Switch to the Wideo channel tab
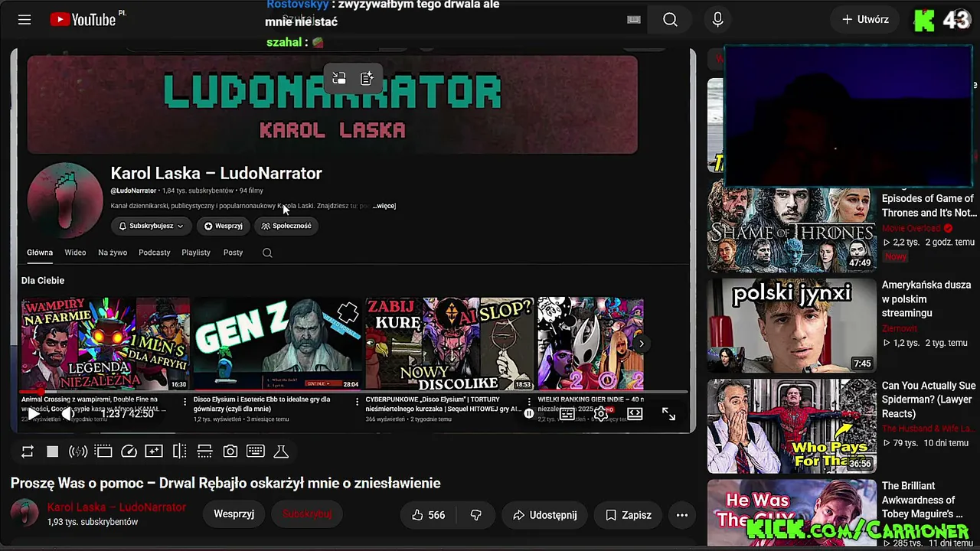980x551 pixels. [75, 253]
